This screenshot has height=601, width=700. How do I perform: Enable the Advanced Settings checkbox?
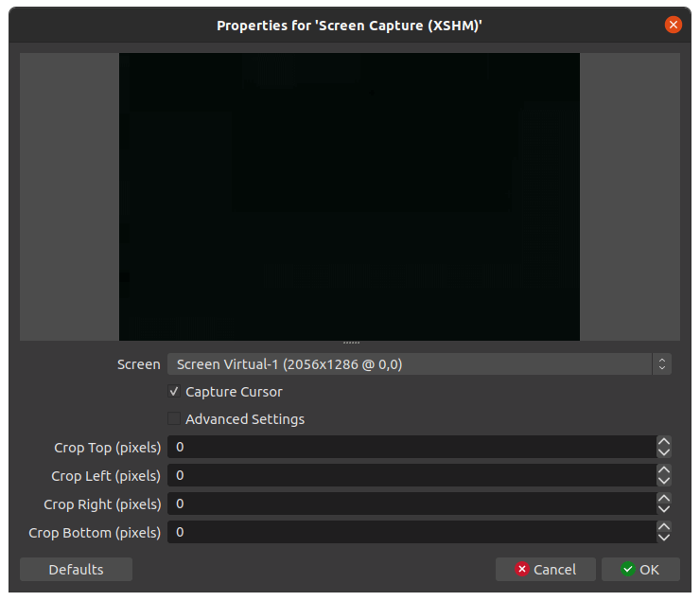coord(174,419)
